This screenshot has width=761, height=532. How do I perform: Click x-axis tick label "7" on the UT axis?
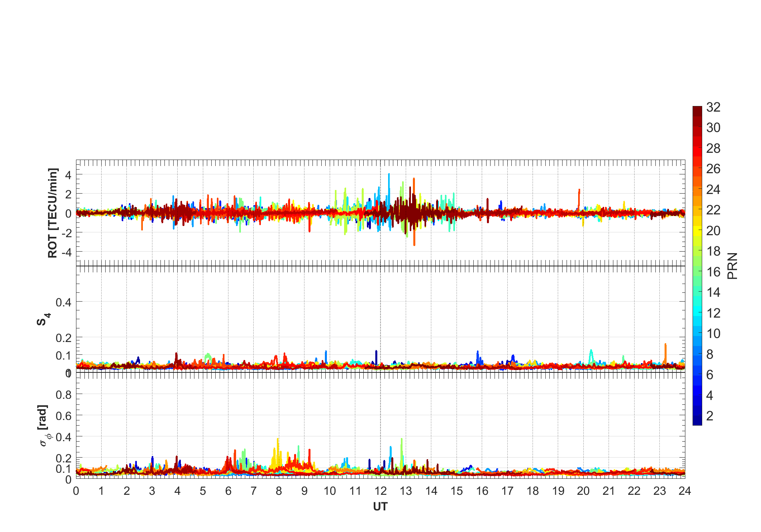254,491
